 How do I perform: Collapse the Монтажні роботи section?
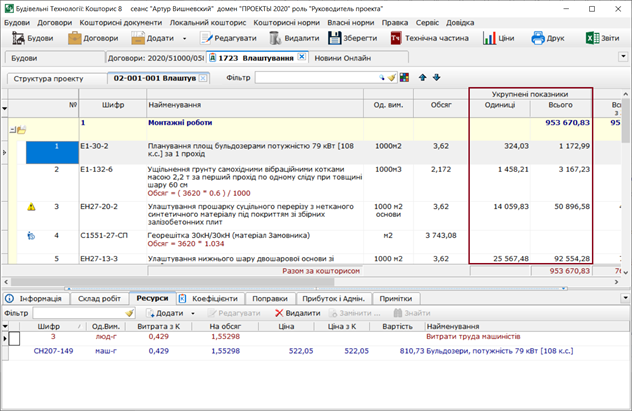click(13, 129)
